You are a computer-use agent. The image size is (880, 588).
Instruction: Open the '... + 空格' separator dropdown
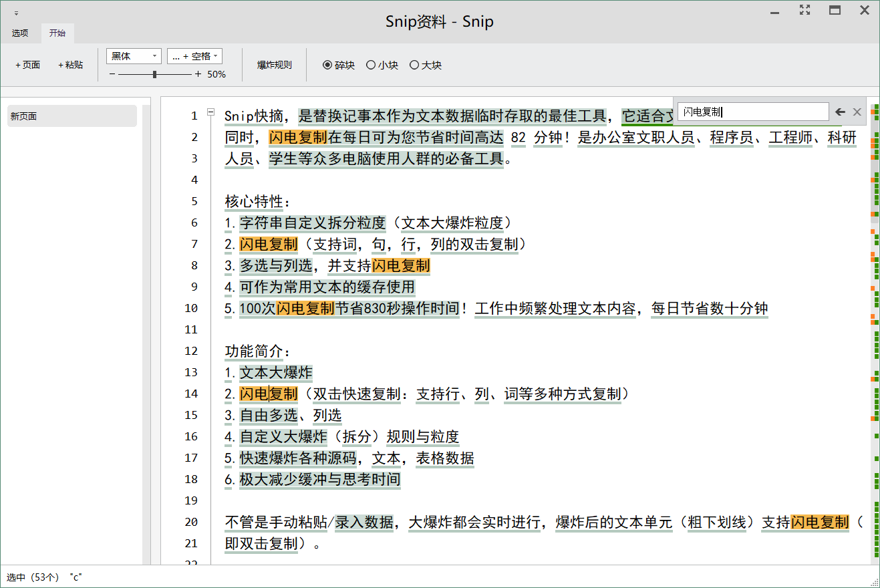[194, 56]
